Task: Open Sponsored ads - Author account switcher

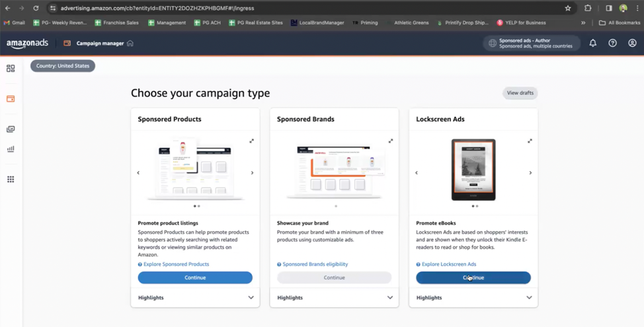Action: [x=532, y=43]
